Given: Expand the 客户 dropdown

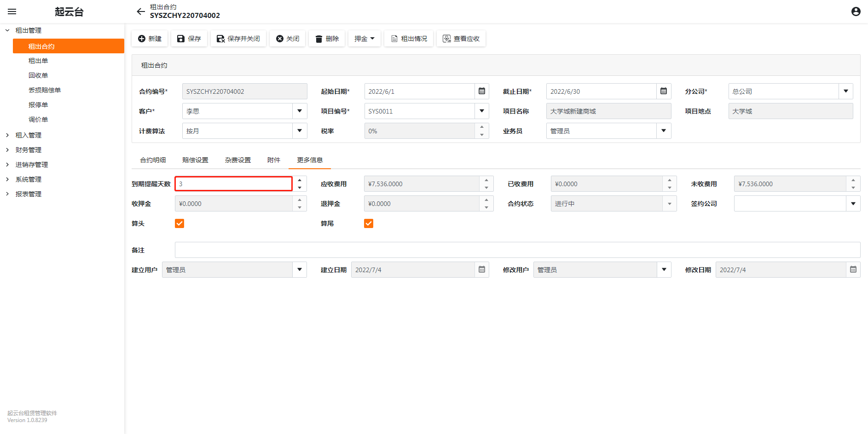Looking at the screenshot, I should point(300,111).
